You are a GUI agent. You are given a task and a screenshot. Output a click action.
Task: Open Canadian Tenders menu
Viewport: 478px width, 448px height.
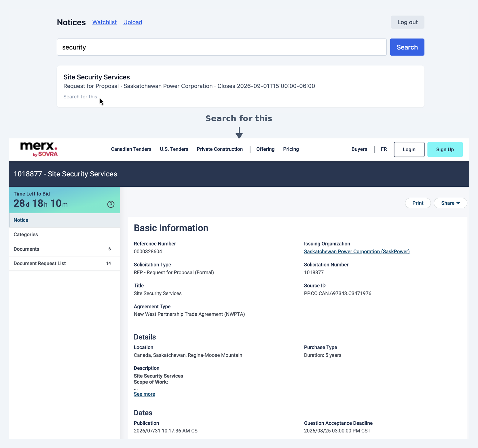(x=131, y=149)
